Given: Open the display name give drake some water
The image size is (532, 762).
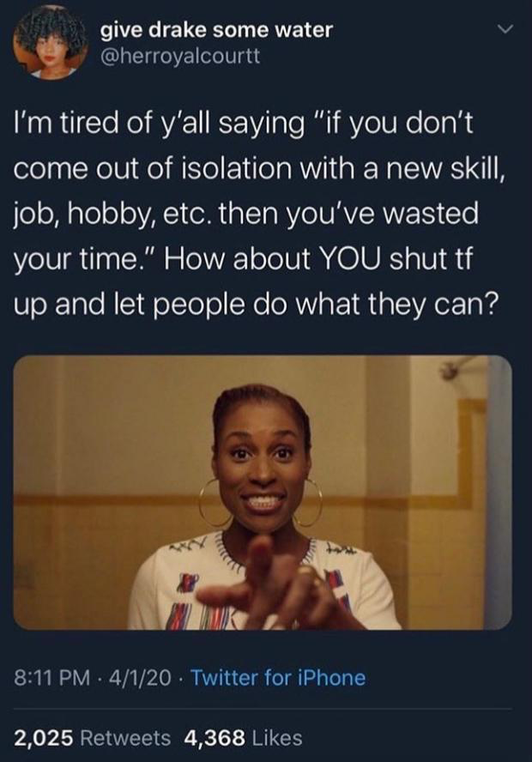Looking at the screenshot, I should (x=217, y=30).
